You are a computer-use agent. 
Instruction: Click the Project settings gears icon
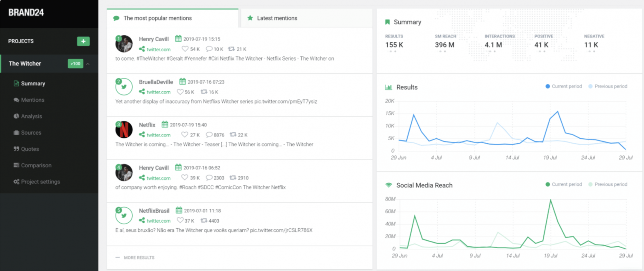[x=16, y=182]
